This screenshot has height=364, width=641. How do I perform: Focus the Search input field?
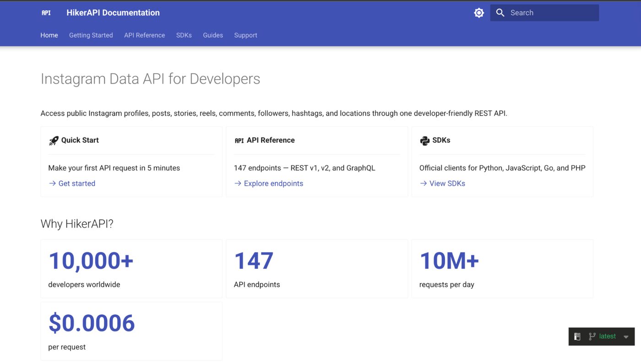(x=544, y=13)
